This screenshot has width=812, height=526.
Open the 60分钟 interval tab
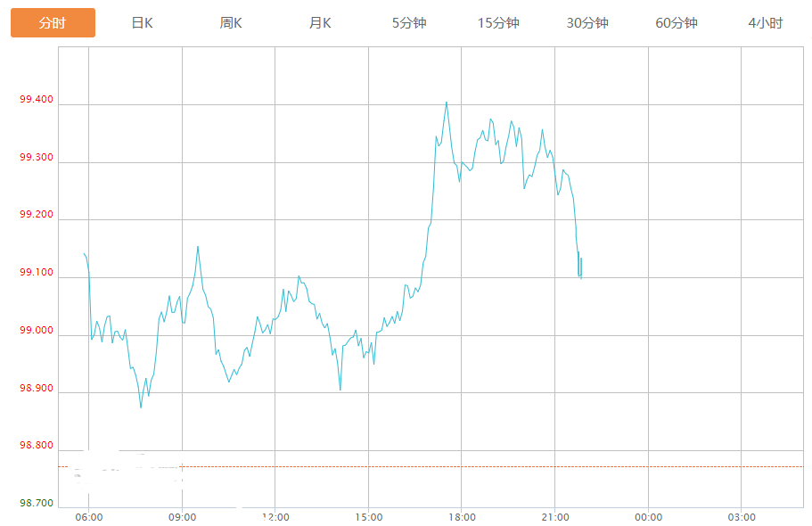pos(677,23)
